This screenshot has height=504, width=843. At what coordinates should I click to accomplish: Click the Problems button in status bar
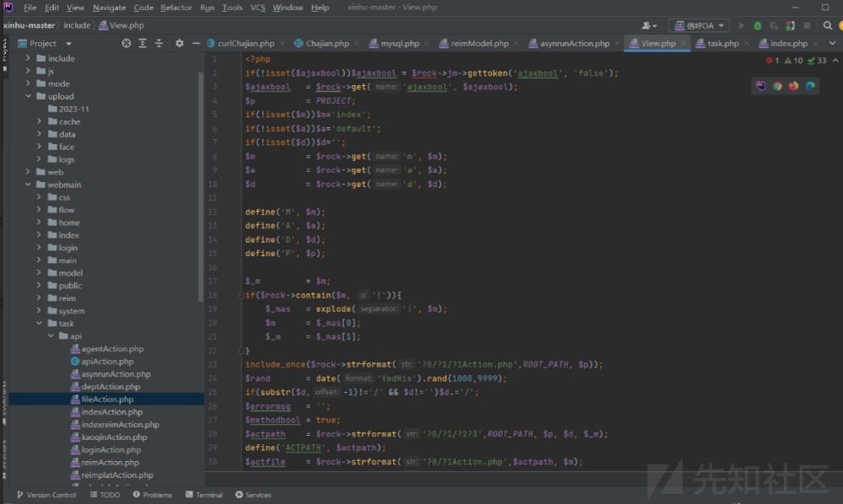coord(152,495)
